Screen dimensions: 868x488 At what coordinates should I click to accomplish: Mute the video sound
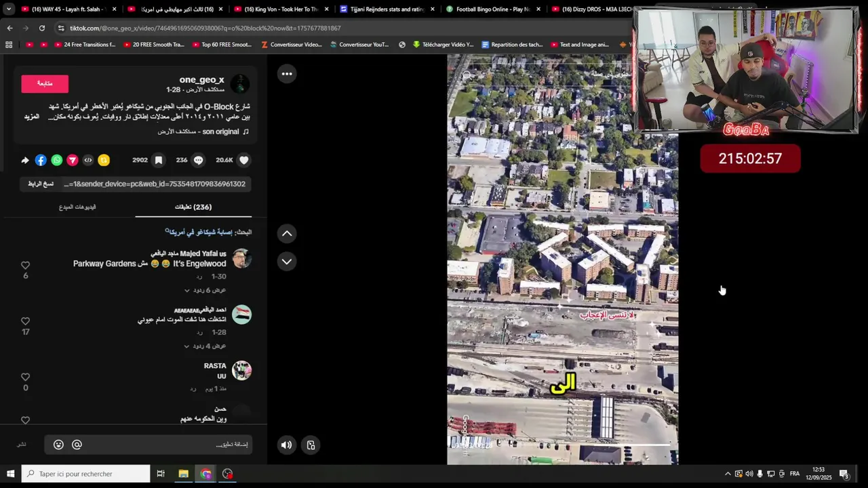(286, 445)
